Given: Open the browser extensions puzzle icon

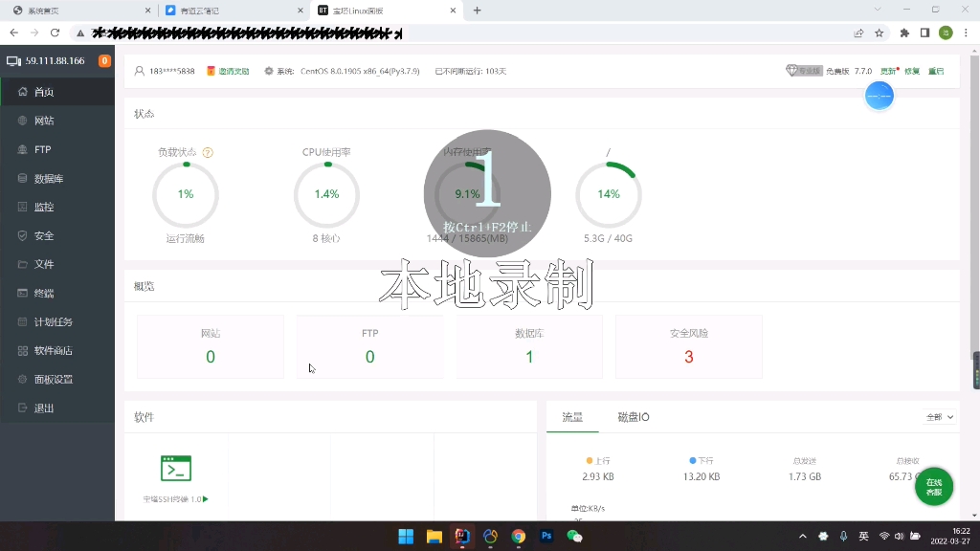Looking at the screenshot, I should click(x=904, y=33).
